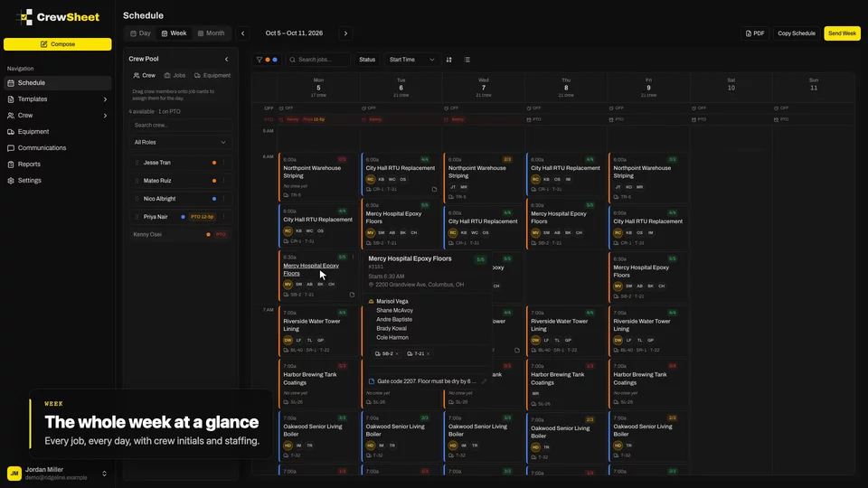Focus the Search jobs field
Image resolution: width=868 pixels, height=488 pixels.
(318, 60)
